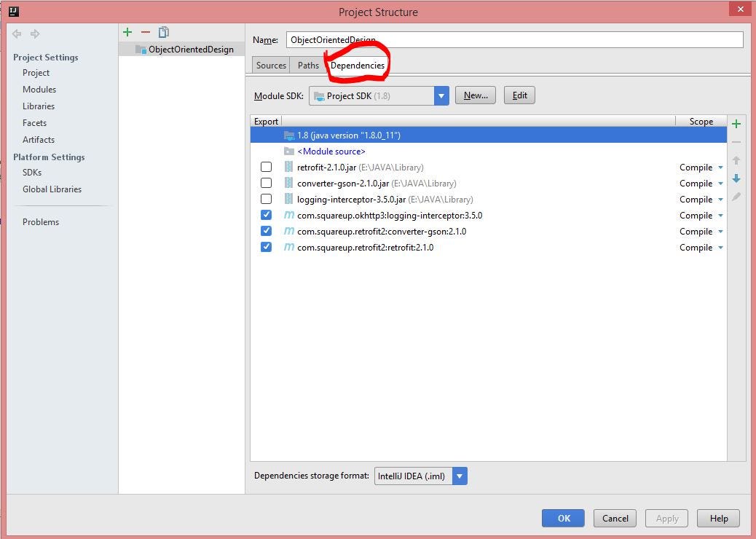
Task: Switch to the Sources tab
Action: (x=270, y=65)
